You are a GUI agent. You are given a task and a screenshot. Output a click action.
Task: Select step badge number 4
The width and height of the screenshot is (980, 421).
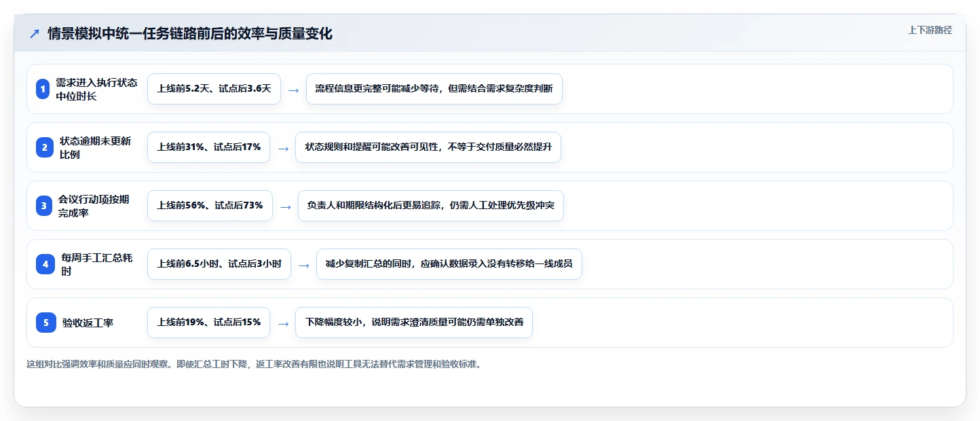click(45, 264)
